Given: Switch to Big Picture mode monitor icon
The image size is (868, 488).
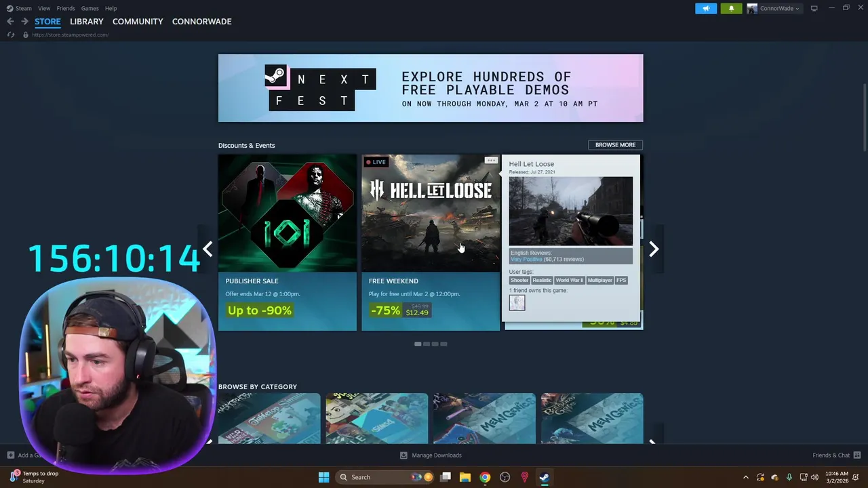Looking at the screenshot, I should [x=814, y=8].
